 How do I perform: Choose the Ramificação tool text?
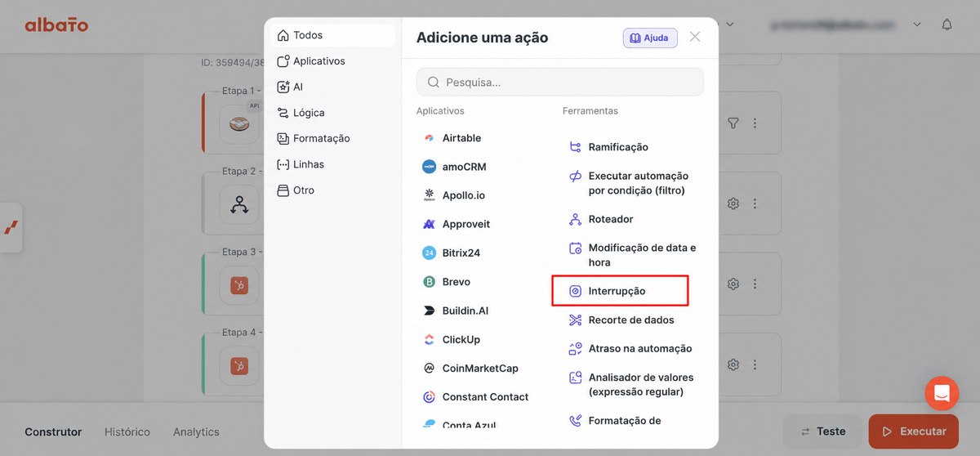click(618, 147)
